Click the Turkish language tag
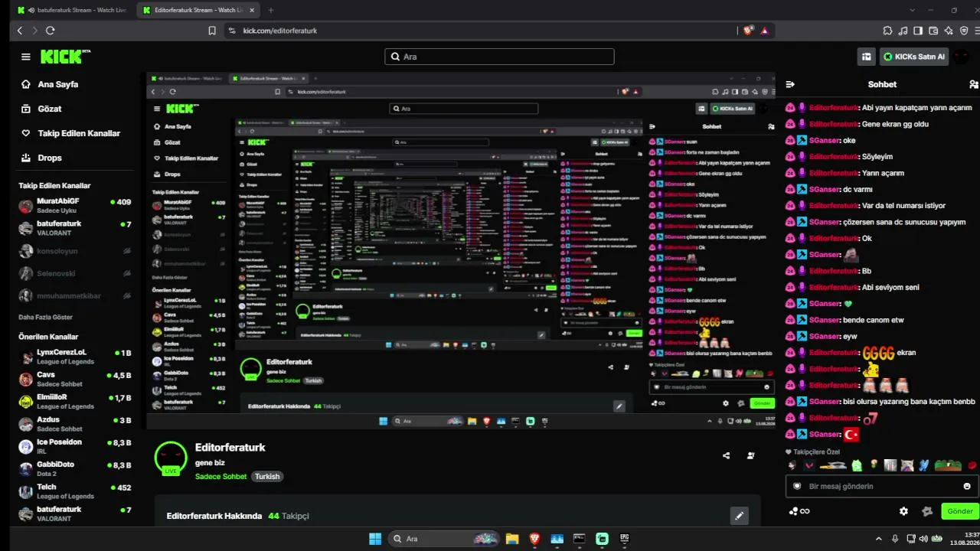The width and height of the screenshot is (980, 551). click(267, 476)
